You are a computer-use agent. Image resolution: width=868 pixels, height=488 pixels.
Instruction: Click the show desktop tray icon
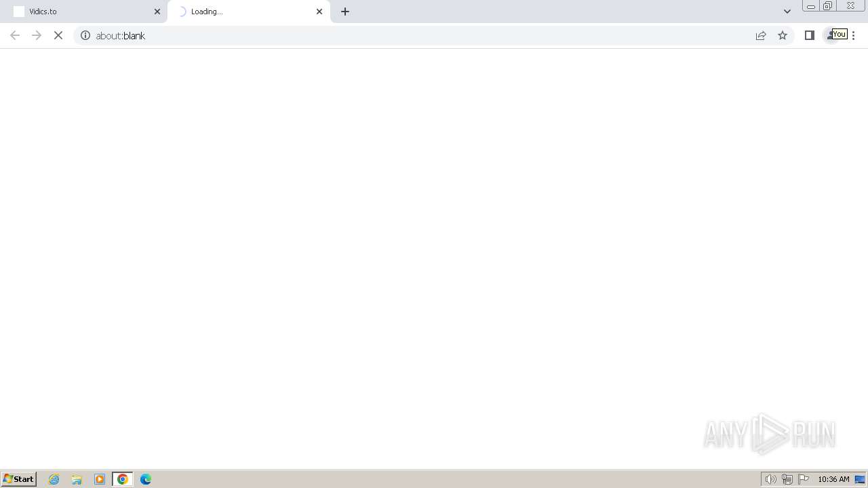(860, 479)
